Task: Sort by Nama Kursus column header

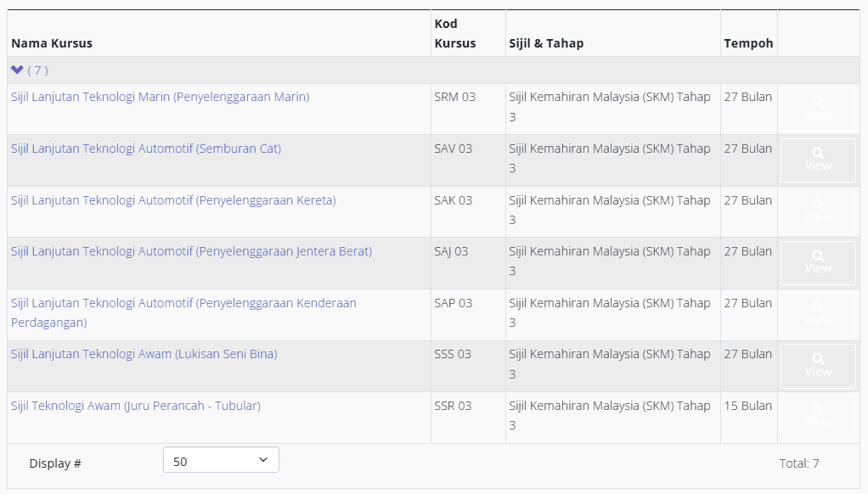Action: tap(52, 43)
